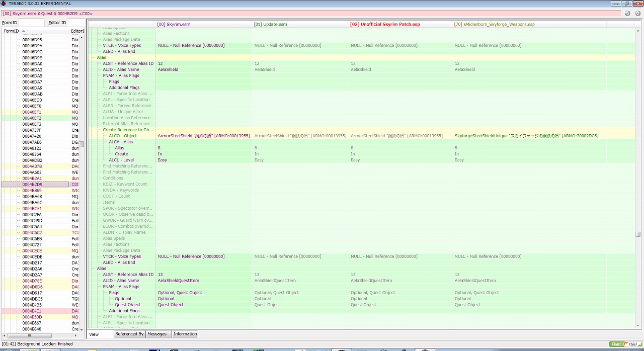Click the FormID tree horizontal scrollbar thumb
The width and height of the screenshot is (644, 351).
pyautogui.click(x=31, y=335)
